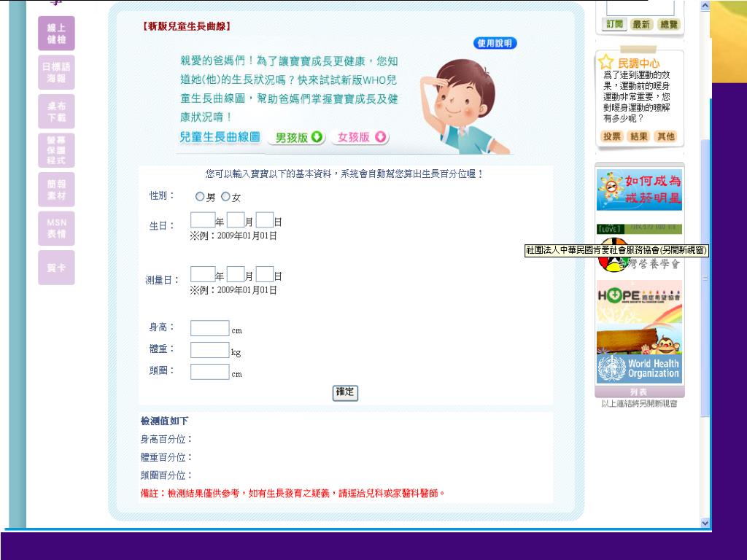This screenshot has height=560, width=747.
Task: Open the HOPE 癌症希望協會 banner
Action: click(639, 301)
